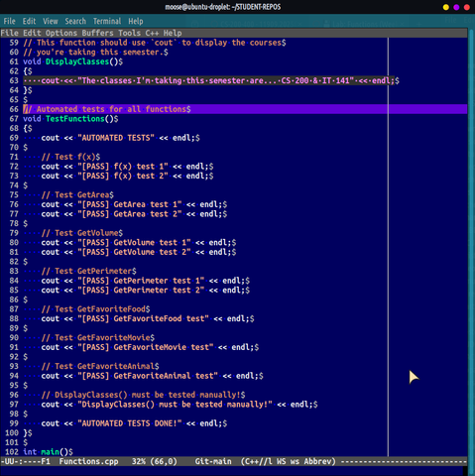475x476 pixels.
Task: Open the Emacs Help menu
Action: (173, 33)
